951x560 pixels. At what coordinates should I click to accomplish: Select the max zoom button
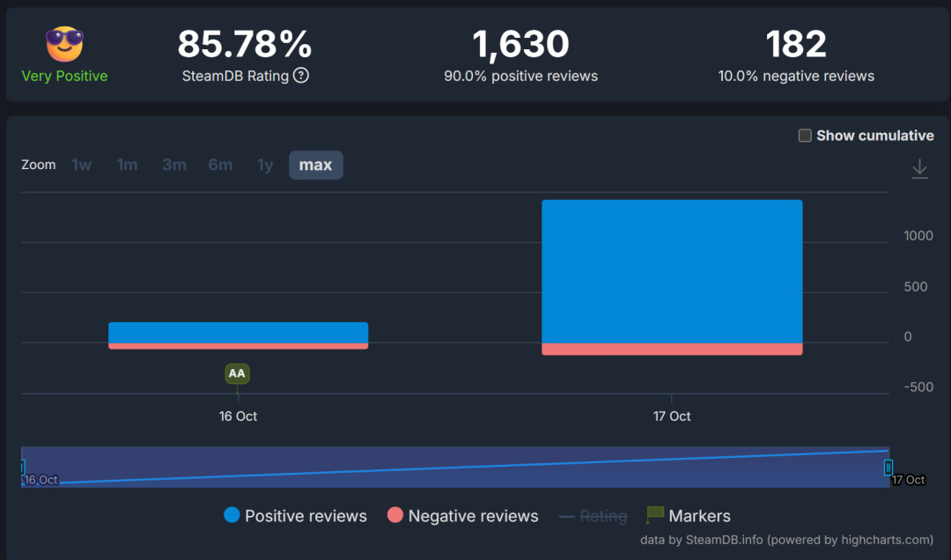[x=316, y=165]
